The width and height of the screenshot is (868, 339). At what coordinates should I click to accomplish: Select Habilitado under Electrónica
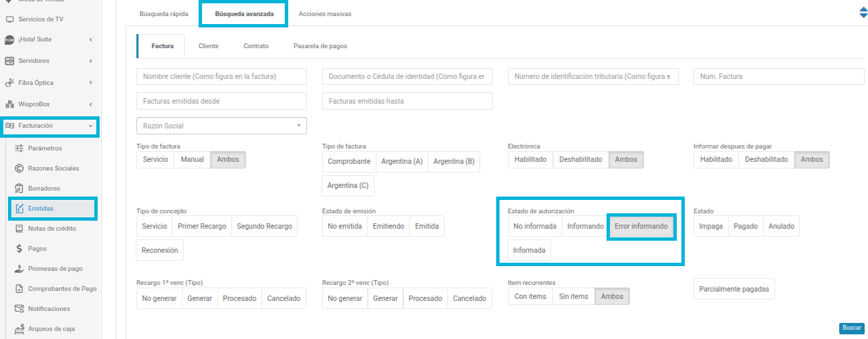(530, 160)
